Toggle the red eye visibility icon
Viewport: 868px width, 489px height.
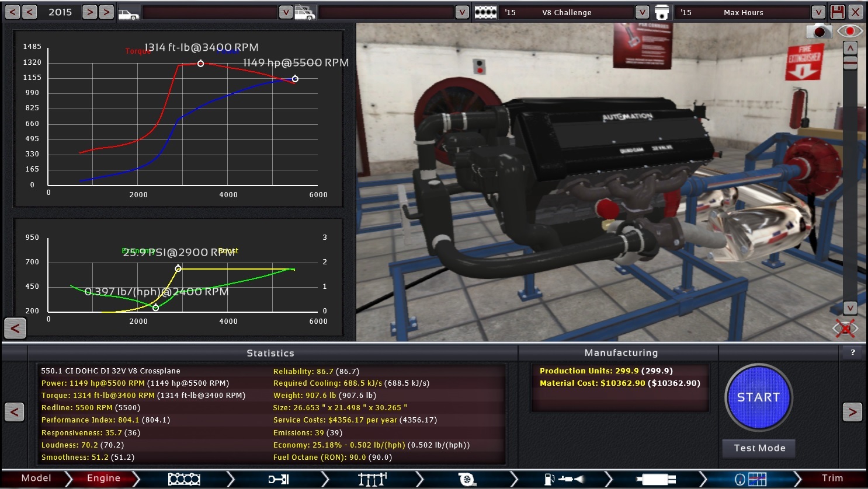(x=850, y=32)
